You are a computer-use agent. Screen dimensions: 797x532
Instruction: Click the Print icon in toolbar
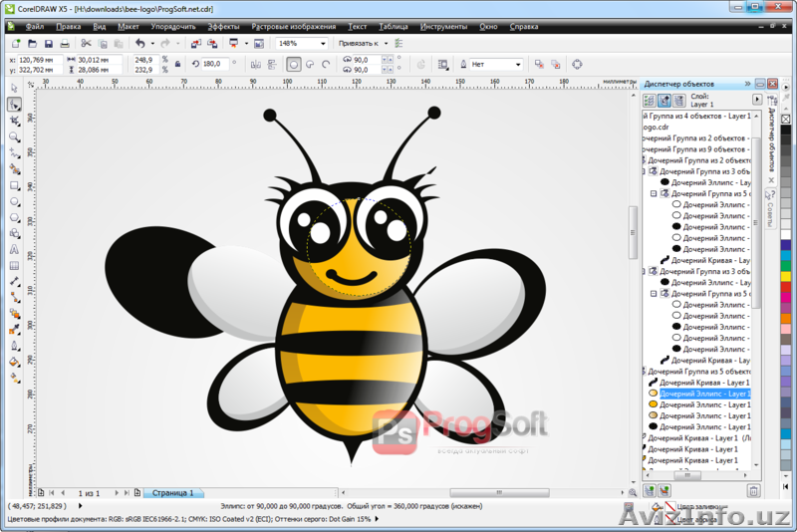pos(65,44)
